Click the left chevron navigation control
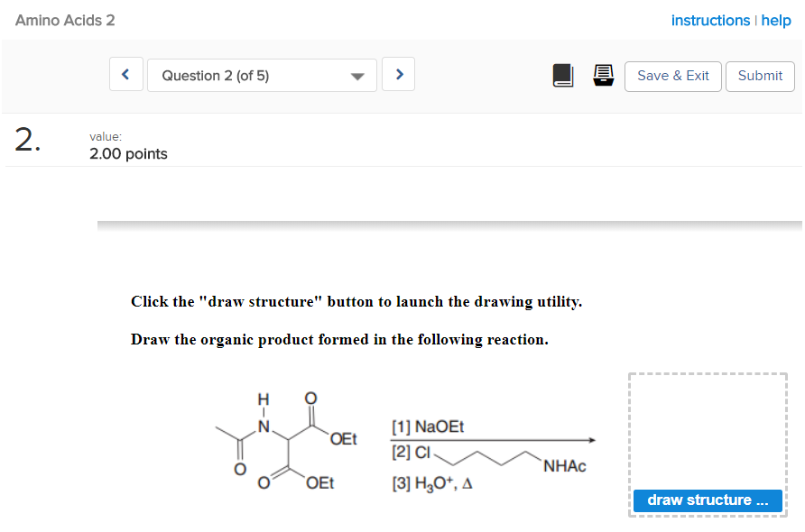 (x=125, y=74)
